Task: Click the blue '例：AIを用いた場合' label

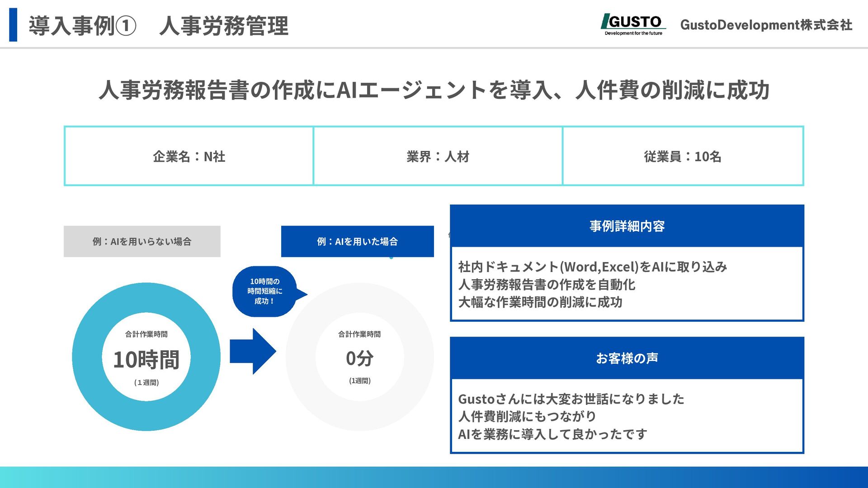Action: pos(357,241)
